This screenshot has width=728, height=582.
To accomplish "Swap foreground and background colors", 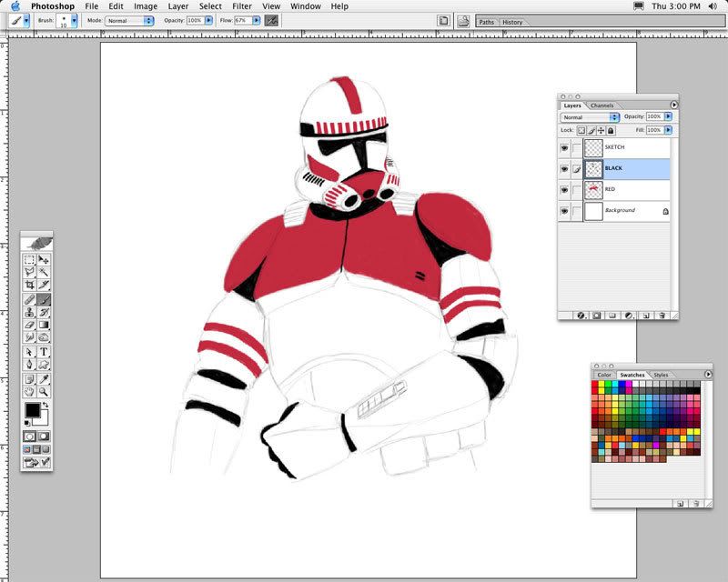I will tap(45, 406).
